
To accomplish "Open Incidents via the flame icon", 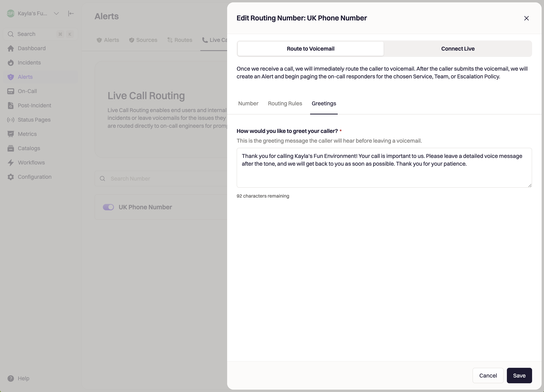I will (x=11, y=63).
